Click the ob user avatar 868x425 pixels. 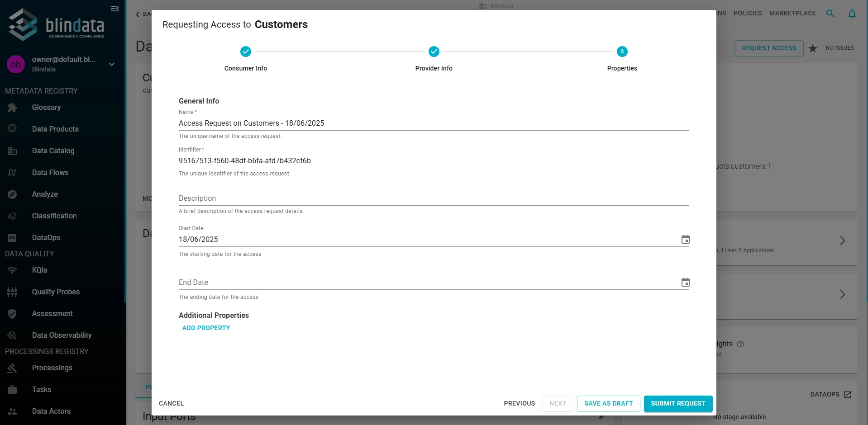[16, 64]
